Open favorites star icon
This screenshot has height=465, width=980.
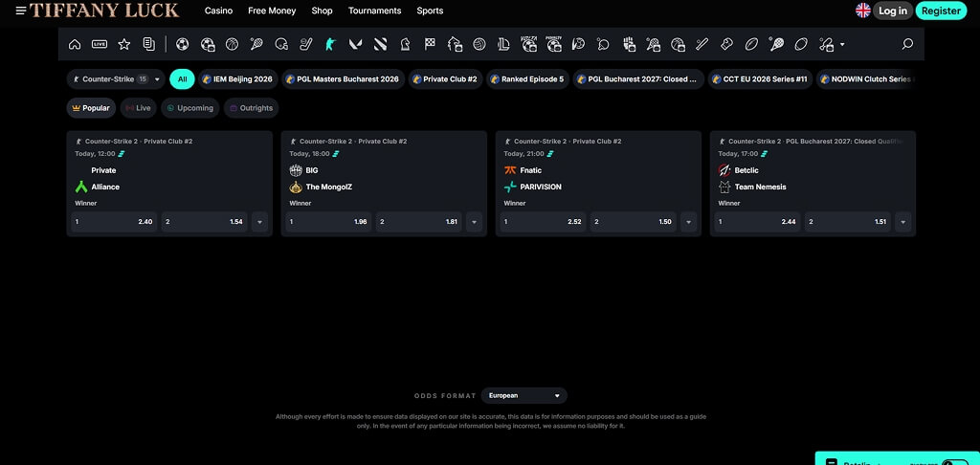(124, 44)
